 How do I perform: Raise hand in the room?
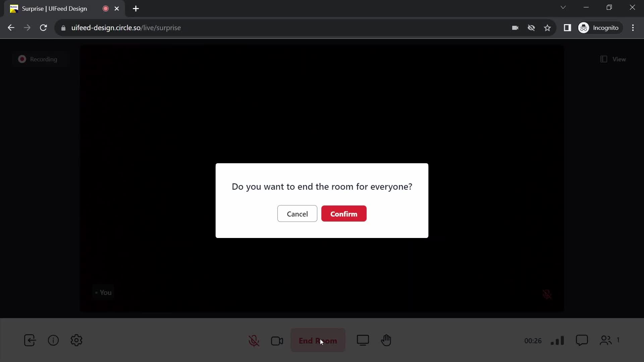pos(386,340)
